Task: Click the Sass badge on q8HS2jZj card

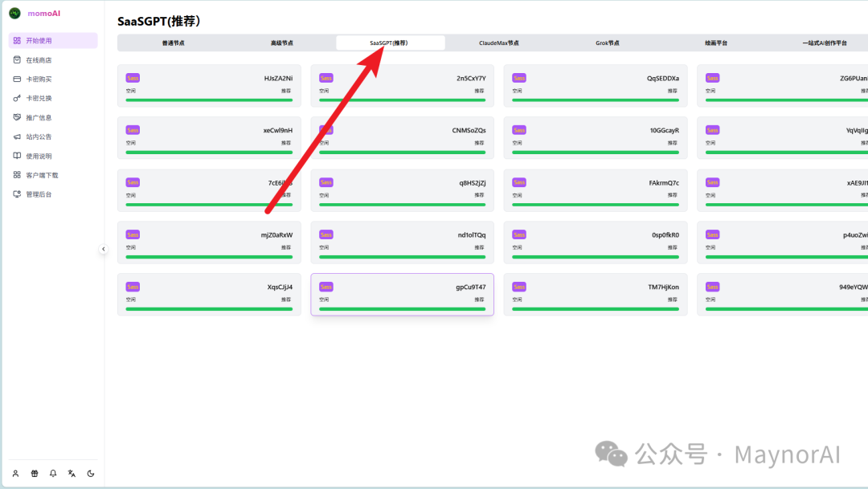Action: tap(326, 182)
